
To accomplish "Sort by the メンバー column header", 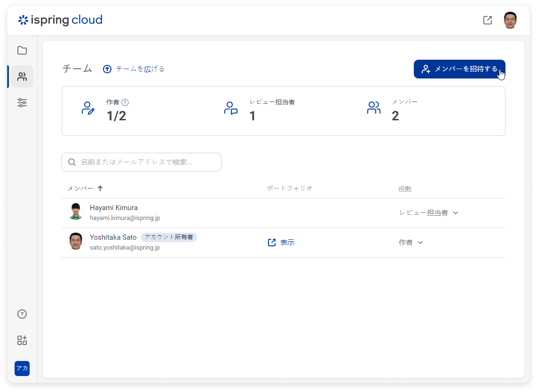I will [85, 188].
